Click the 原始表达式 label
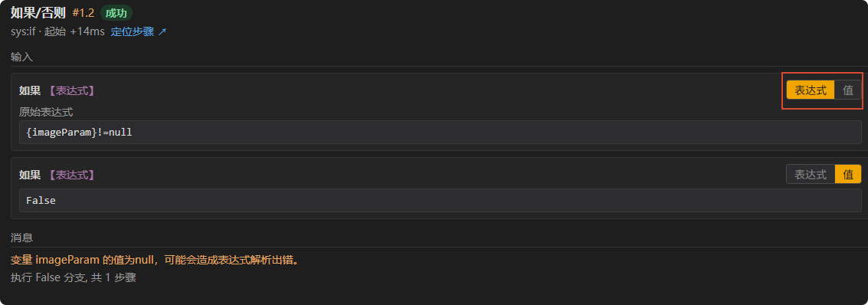This screenshot has height=305, width=868. coord(46,112)
